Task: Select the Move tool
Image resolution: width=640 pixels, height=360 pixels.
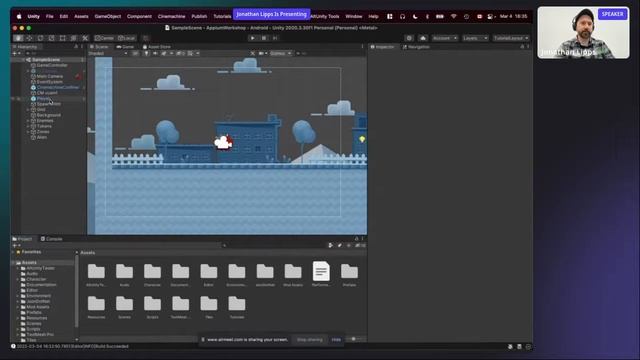Action: 29,38
